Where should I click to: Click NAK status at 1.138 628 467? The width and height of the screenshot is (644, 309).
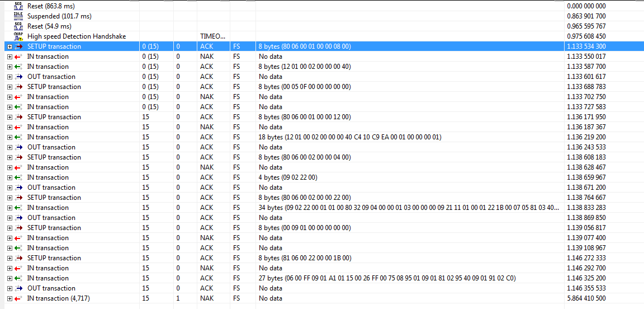tap(206, 167)
